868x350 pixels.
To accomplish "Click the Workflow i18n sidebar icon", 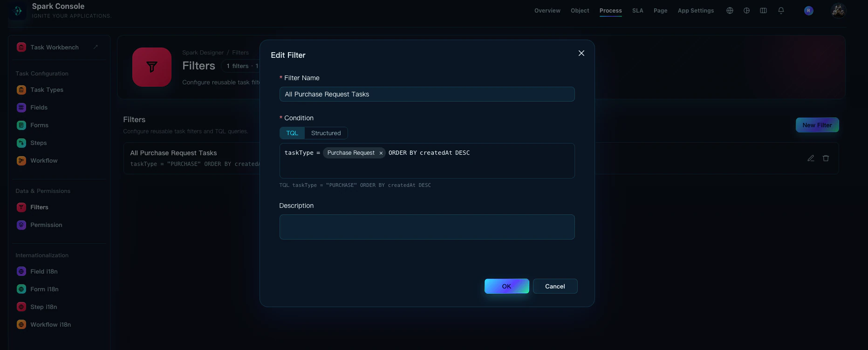I will (21, 325).
